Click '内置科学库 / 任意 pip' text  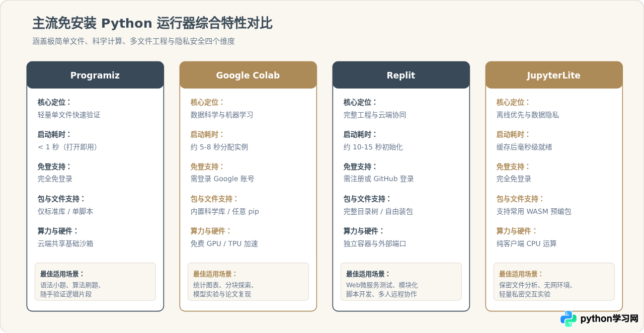pos(225,211)
